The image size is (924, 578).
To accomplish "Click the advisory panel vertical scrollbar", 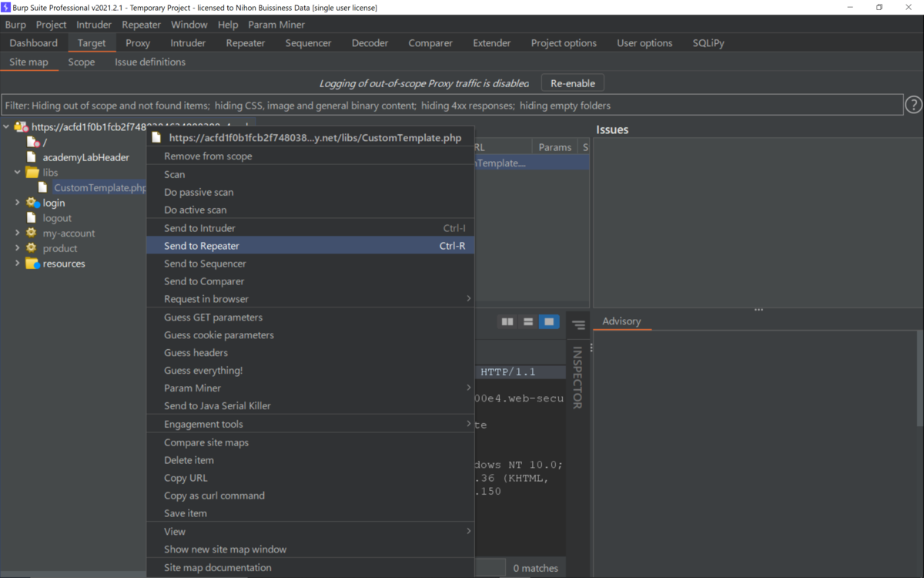I will tap(919, 378).
